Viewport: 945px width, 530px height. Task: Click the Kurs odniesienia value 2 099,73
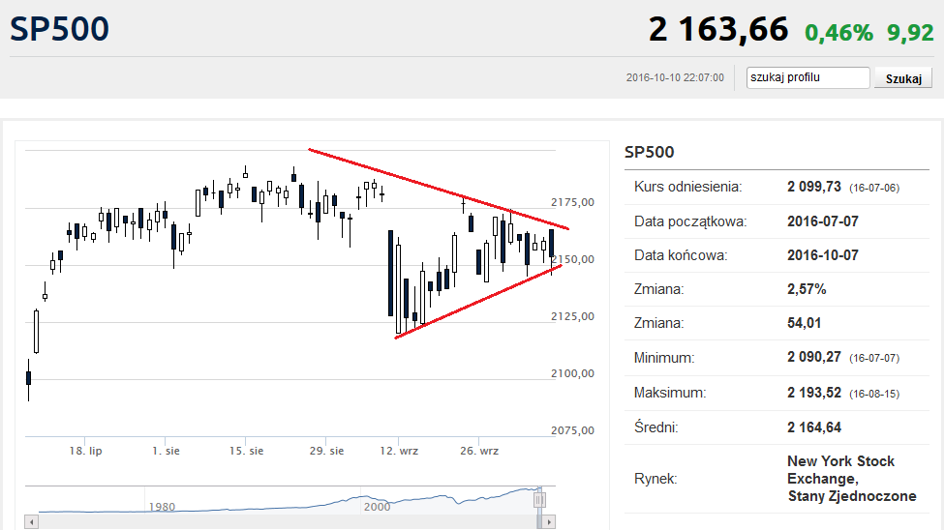(x=814, y=187)
